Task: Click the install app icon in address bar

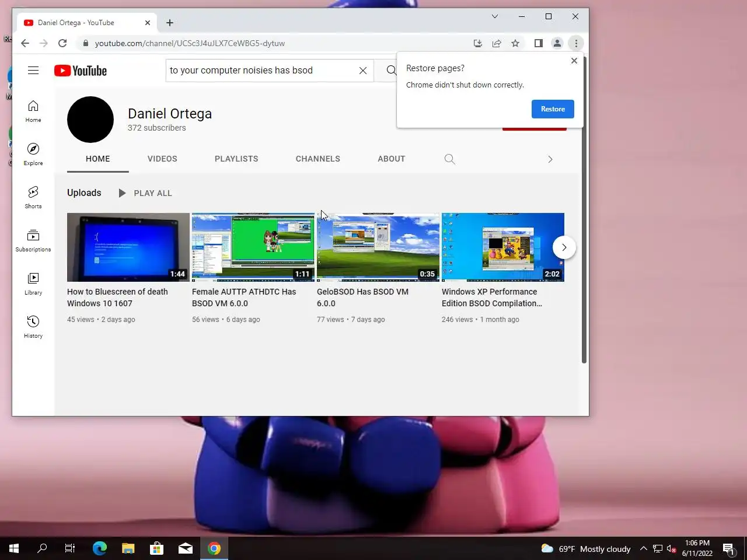Action: point(477,43)
